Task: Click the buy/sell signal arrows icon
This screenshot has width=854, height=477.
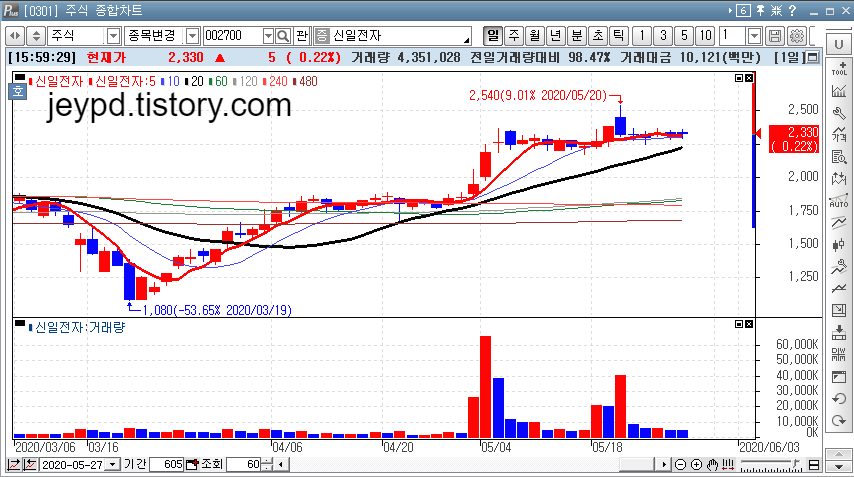Action: click(x=839, y=178)
